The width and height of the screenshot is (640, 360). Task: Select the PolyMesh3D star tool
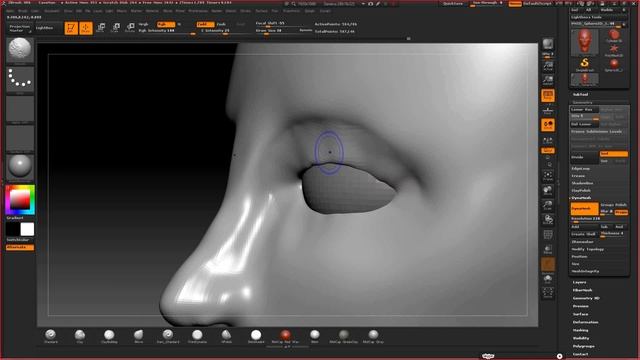click(614, 51)
